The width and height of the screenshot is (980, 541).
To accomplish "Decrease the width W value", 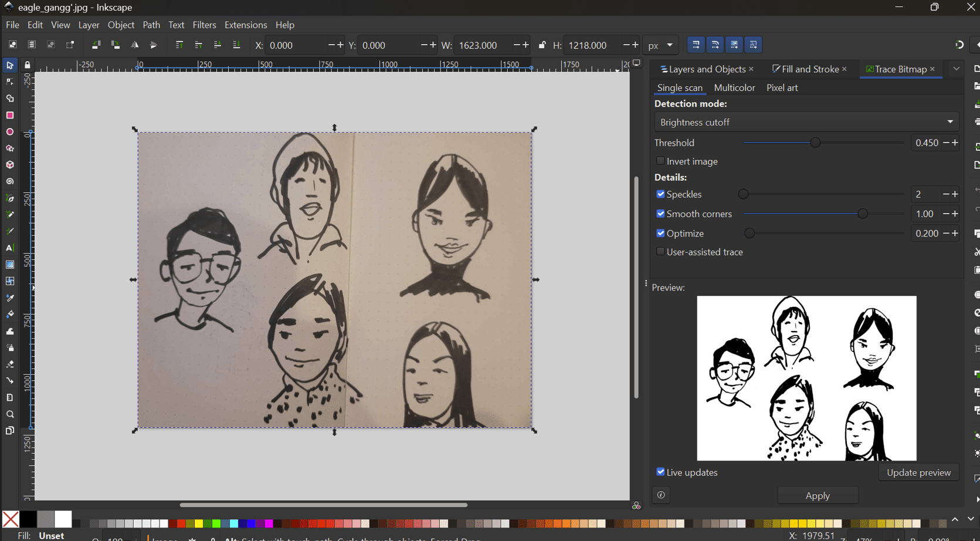I will click(517, 45).
